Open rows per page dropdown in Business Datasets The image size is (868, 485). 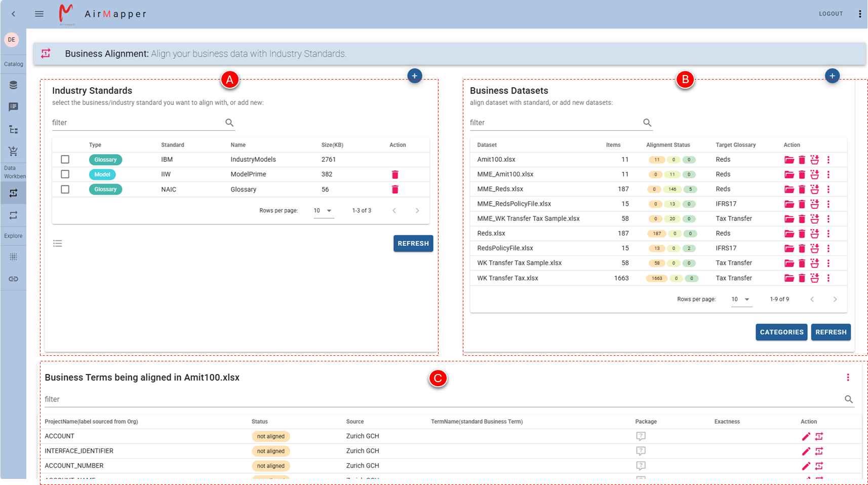(x=741, y=299)
